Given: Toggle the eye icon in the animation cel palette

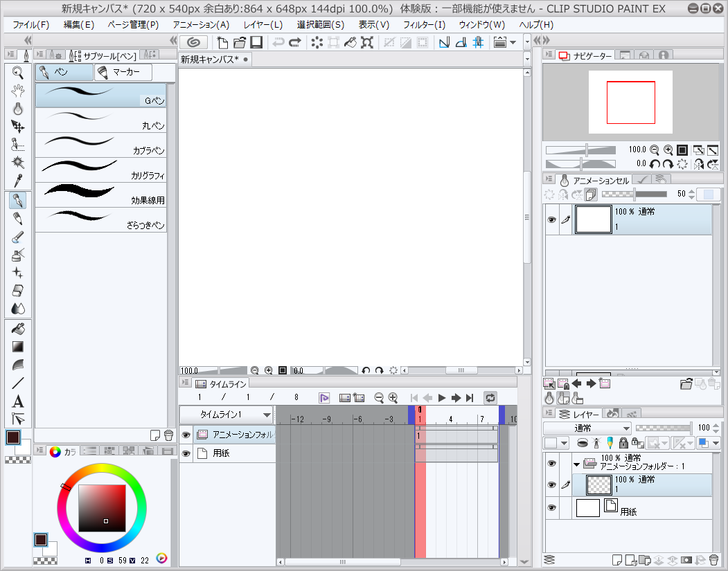Looking at the screenshot, I should pos(551,219).
